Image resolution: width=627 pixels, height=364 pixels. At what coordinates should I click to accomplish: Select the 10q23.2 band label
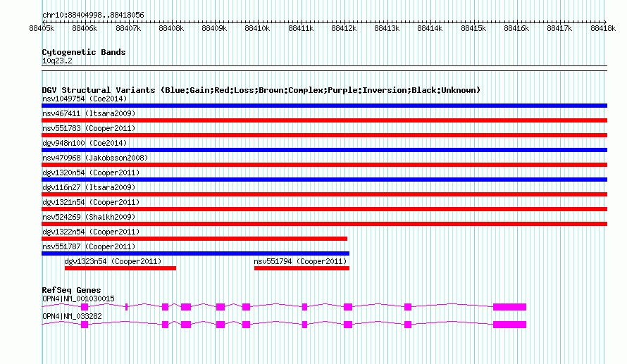pos(57,61)
